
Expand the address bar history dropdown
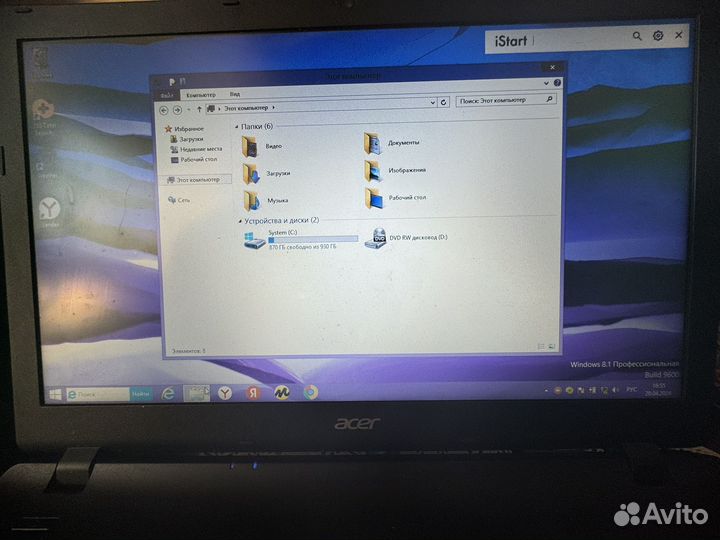(x=432, y=102)
